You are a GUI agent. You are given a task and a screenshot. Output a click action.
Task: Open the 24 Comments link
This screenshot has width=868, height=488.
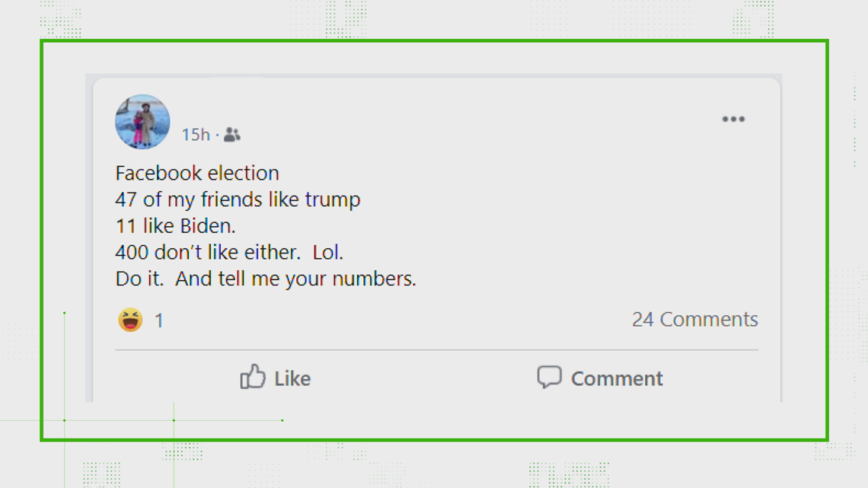pos(694,319)
